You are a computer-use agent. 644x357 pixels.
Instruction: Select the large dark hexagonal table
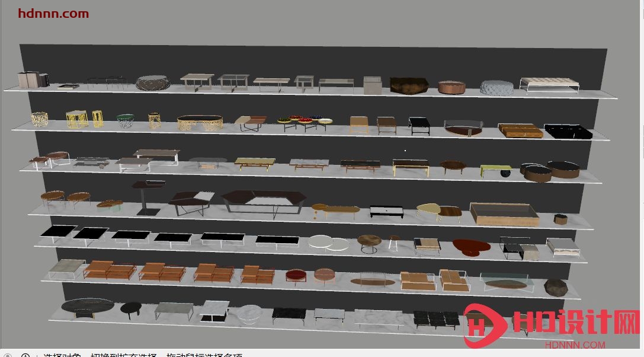(264, 203)
